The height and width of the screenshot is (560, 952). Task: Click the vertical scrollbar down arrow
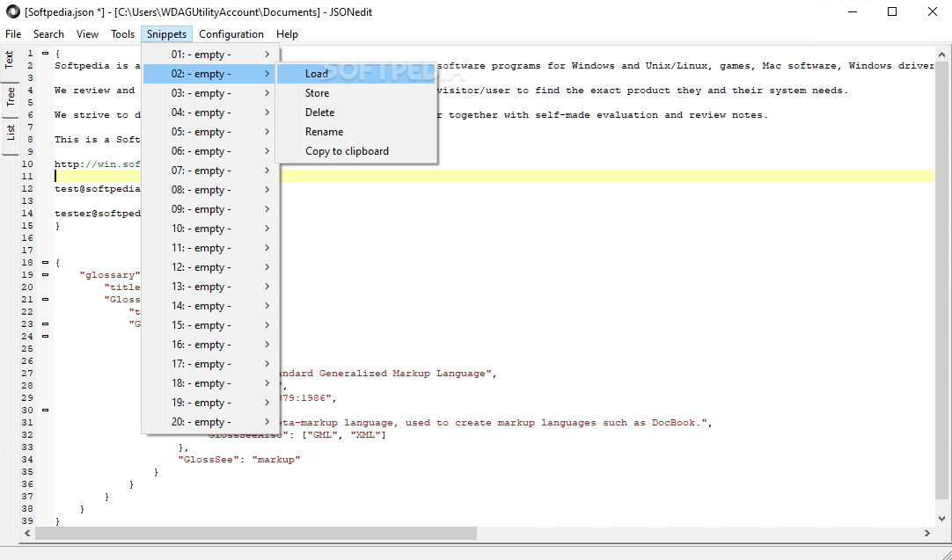click(941, 519)
